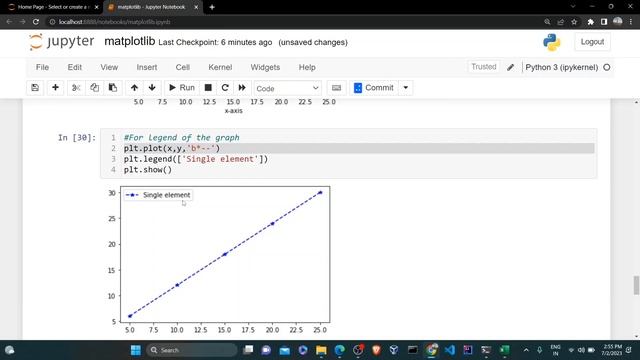Screen dimensions: 640x360
Task: Open the Widgets menu
Action: tap(265, 67)
